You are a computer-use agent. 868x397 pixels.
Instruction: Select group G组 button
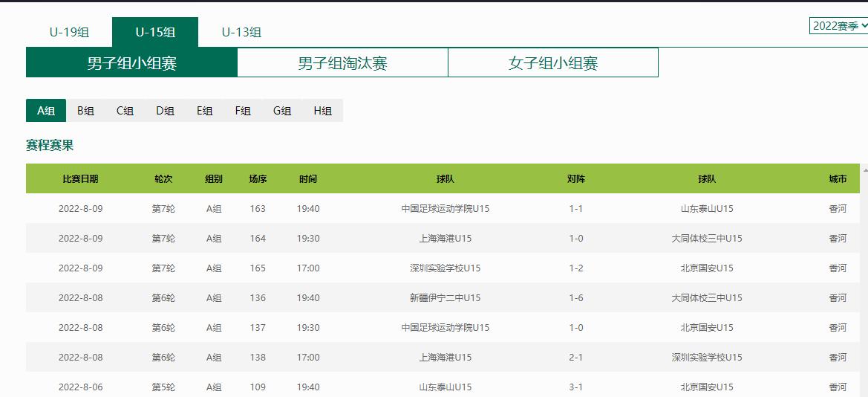click(x=282, y=110)
